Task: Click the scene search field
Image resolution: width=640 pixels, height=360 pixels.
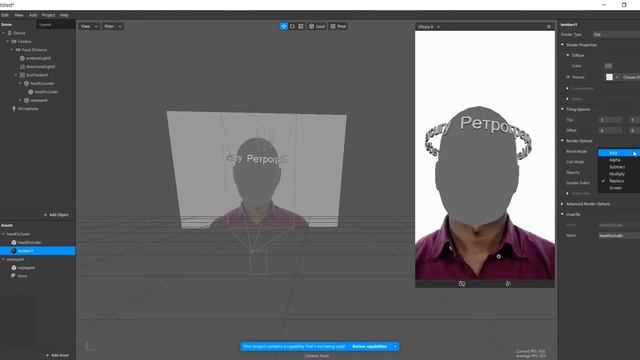Action: pos(56,24)
